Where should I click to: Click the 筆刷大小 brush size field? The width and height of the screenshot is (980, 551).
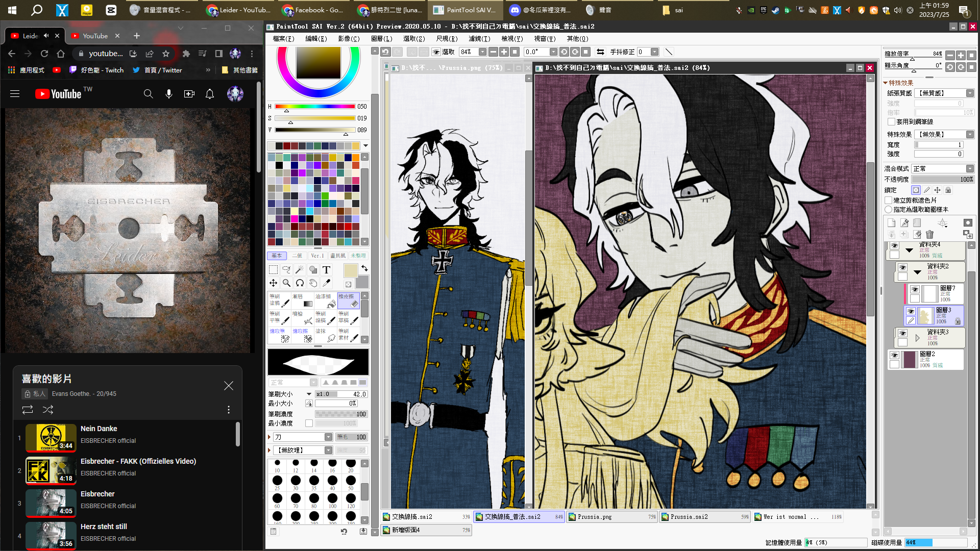[x=341, y=394]
